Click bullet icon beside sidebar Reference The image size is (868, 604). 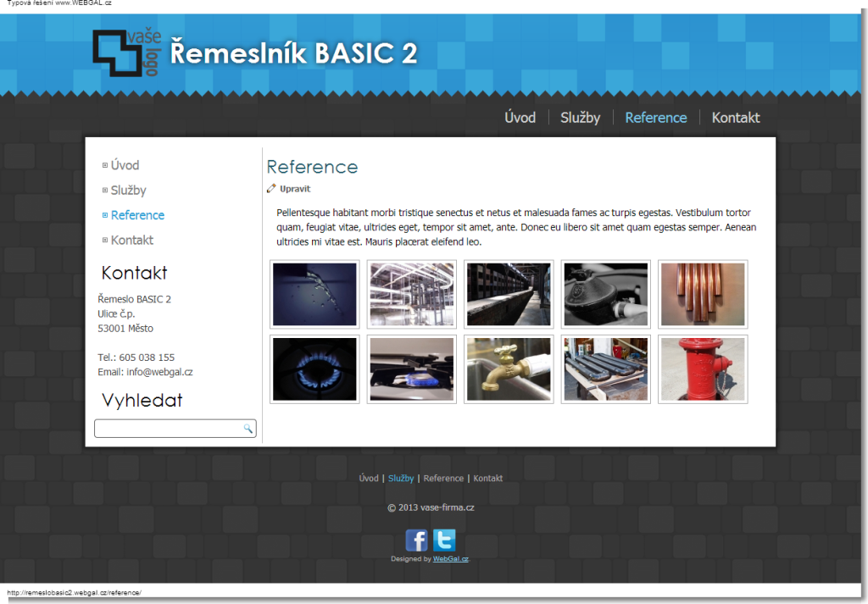pyautogui.click(x=104, y=215)
